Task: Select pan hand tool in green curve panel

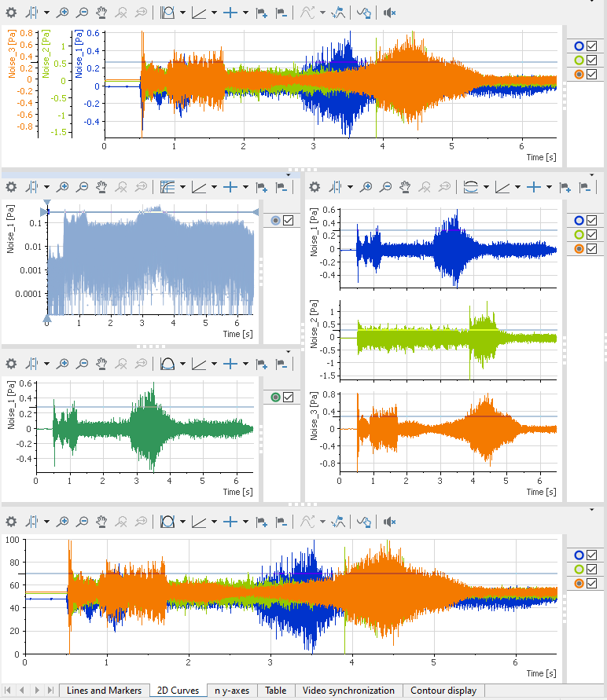Action: click(x=101, y=364)
